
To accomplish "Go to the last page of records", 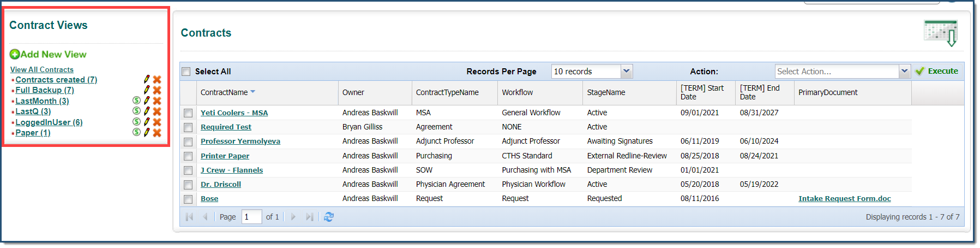I will (x=310, y=217).
